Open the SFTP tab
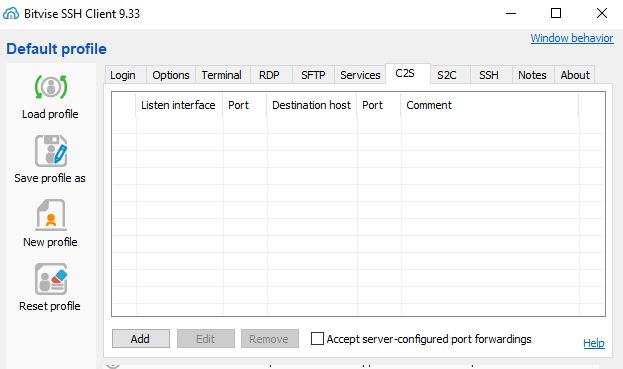This screenshot has width=623, height=369. [313, 75]
